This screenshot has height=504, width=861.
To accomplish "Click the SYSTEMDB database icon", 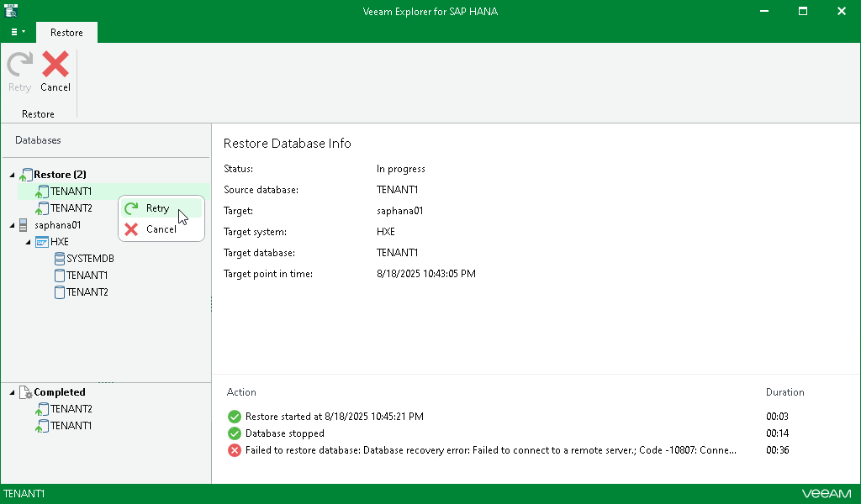I will pyautogui.click(x=59, y=259).
